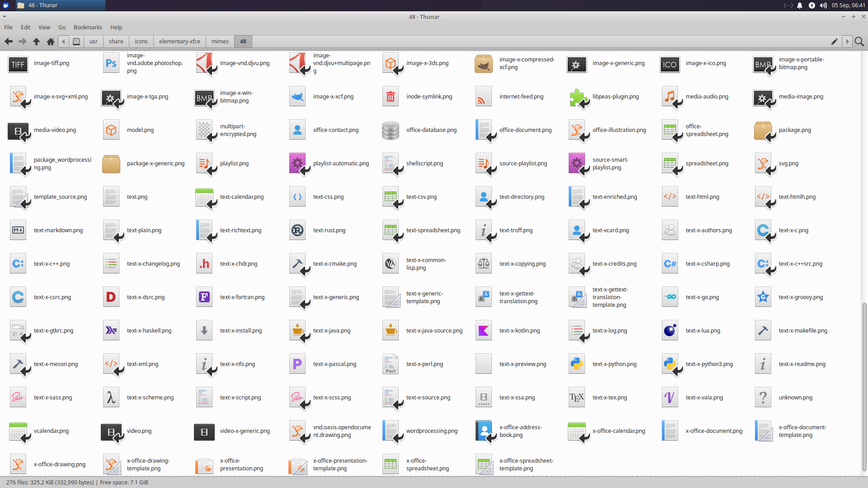The height and width of the screenshot is (488, 868).
Task: Toggle the notification bell in system tray
Action: 799,5
